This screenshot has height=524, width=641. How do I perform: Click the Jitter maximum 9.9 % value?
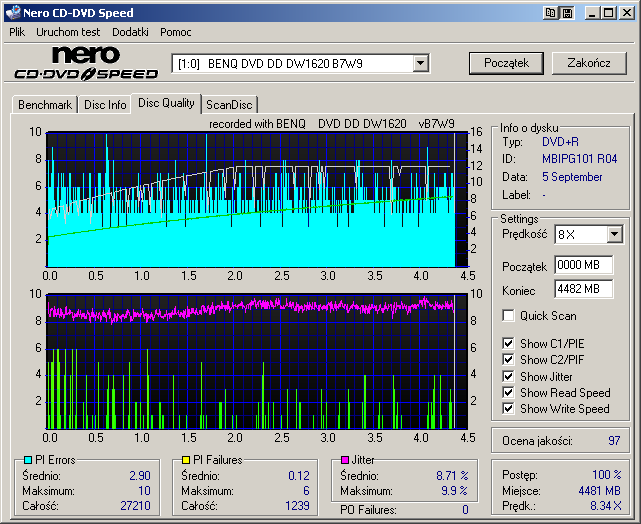(x=455, y=490)
